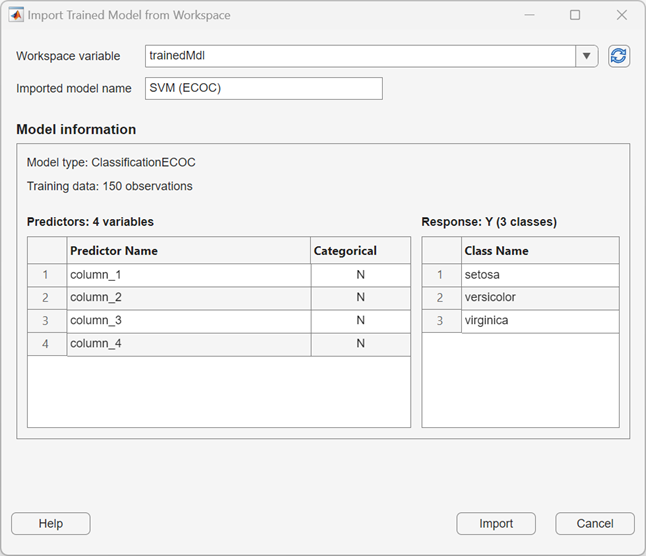This screenshot has height=556, width=646.
Task: Select the column_2 predictor row
Action: point(188,298)
